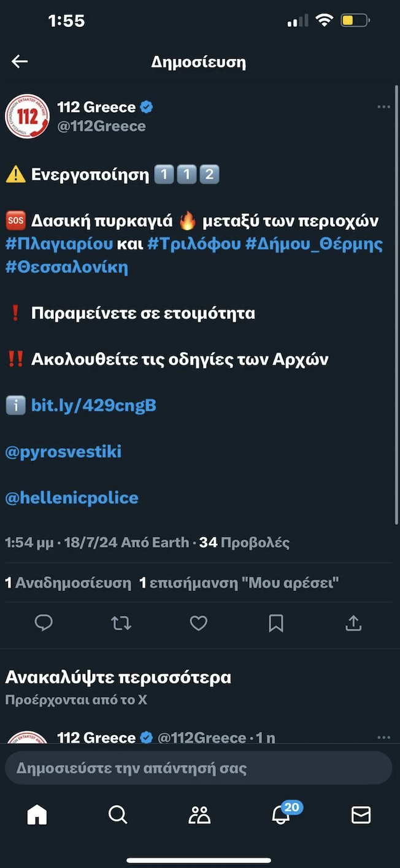The width and height of the screenshot is (400, 868).
Task: Like the post with the heart icon
Action: (198, 623)
